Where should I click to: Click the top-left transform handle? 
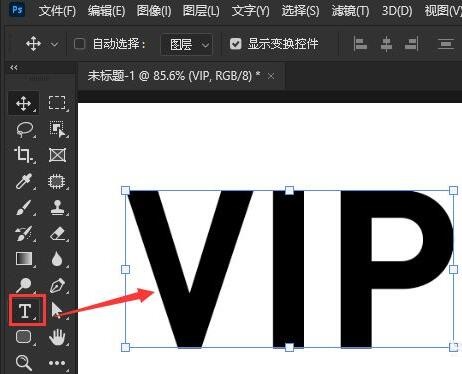click(125, 191)
